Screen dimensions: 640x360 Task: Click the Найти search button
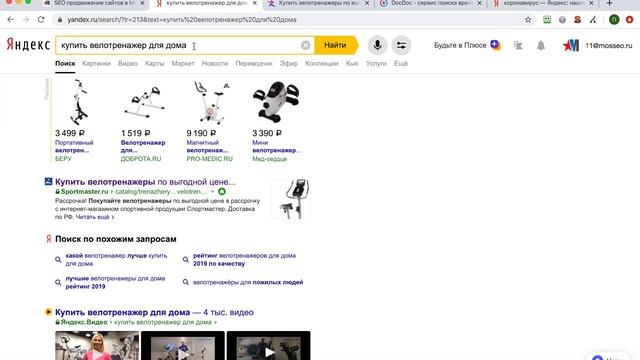click(x=335, y=45)
